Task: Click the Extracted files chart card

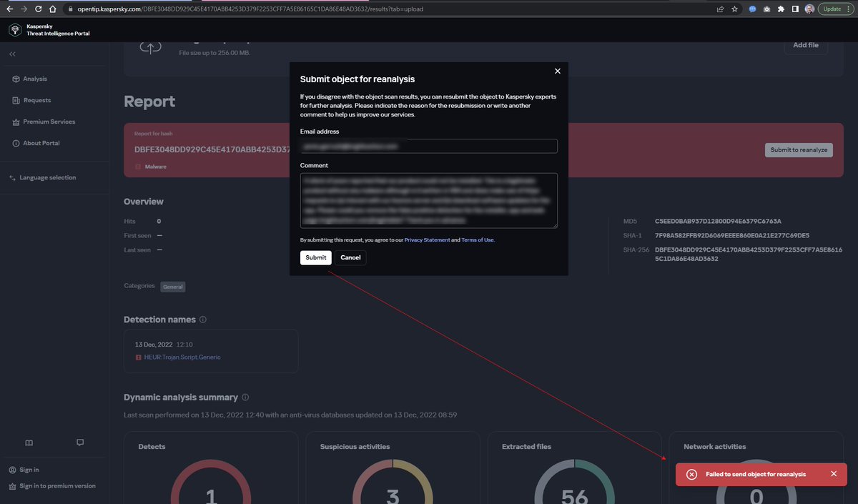Action: click(574, 468)
